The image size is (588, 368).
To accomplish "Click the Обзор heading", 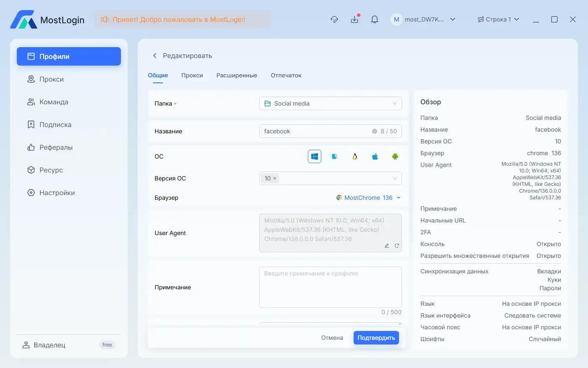I will (x=430, y=102).
